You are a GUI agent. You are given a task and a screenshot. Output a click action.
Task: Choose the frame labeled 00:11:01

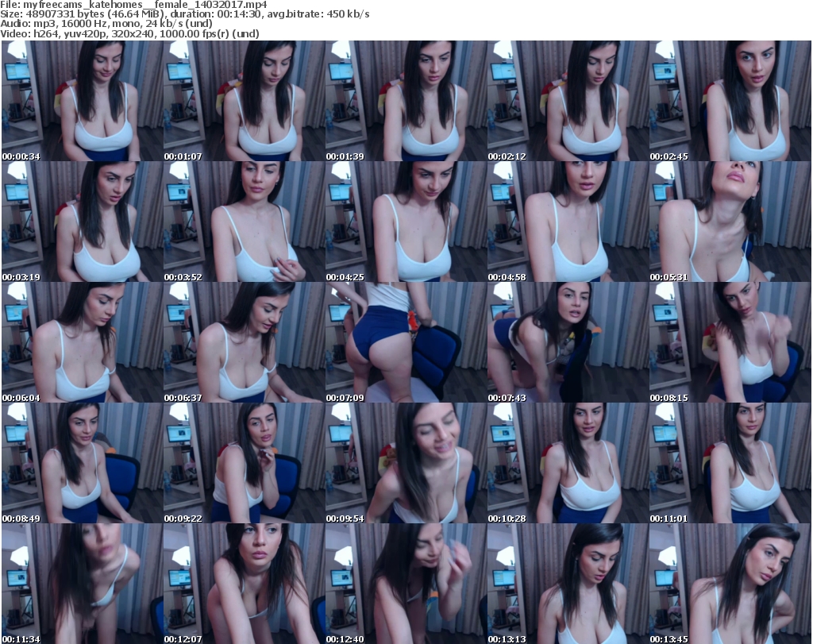click(730, 463)
